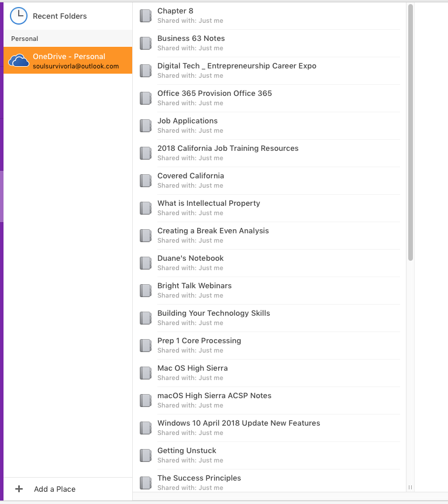Click the Add a Place button
This screenshot has height=504, width=448.
pos(68,489)
